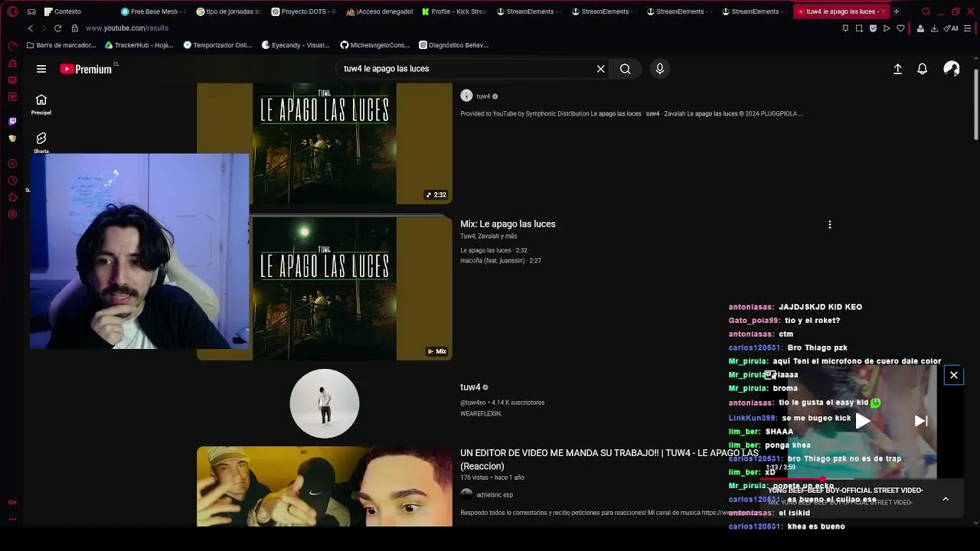
Task: Open the tuw4 uploader link on first video
Action: 483,96
